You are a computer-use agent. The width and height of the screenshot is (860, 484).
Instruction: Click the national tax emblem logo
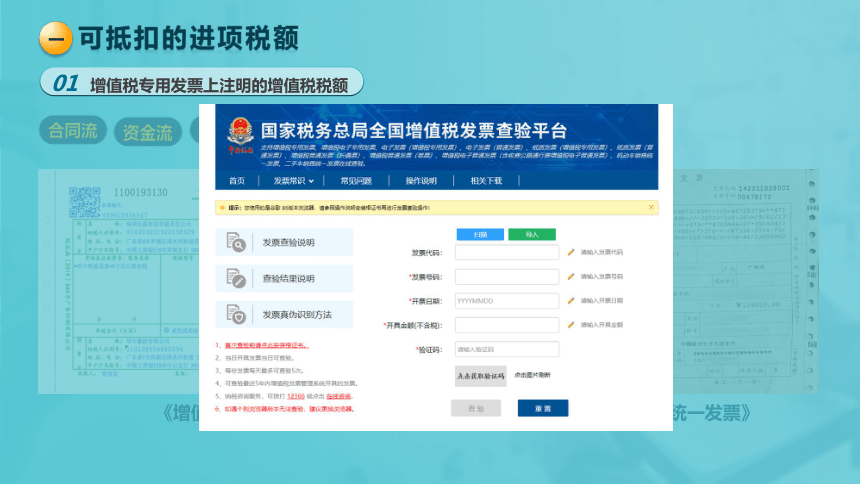pyautogui.click(x=240, y=135)
